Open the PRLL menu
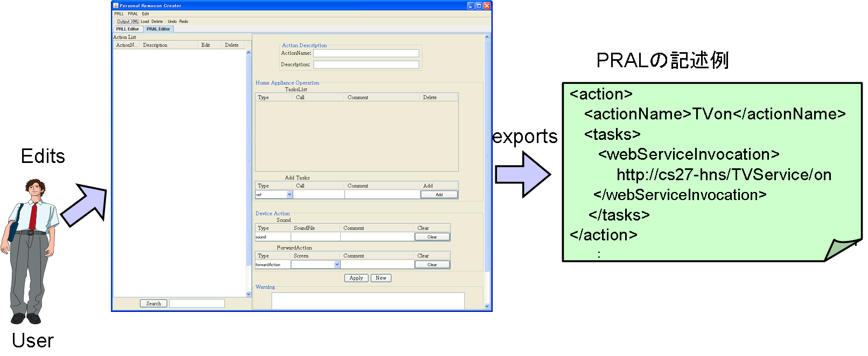The height and width of the screenshot is (356, 868). click(x=119, y=14)
